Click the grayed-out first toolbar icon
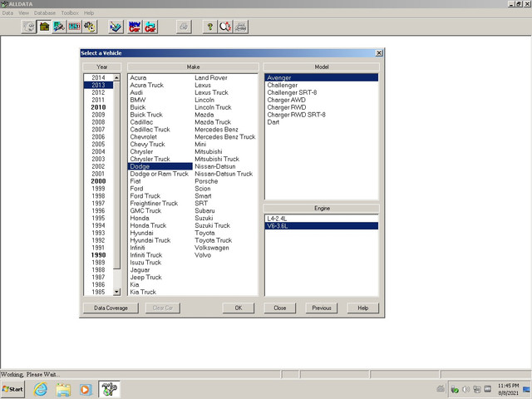532x399 pixels. coord(28,27)
